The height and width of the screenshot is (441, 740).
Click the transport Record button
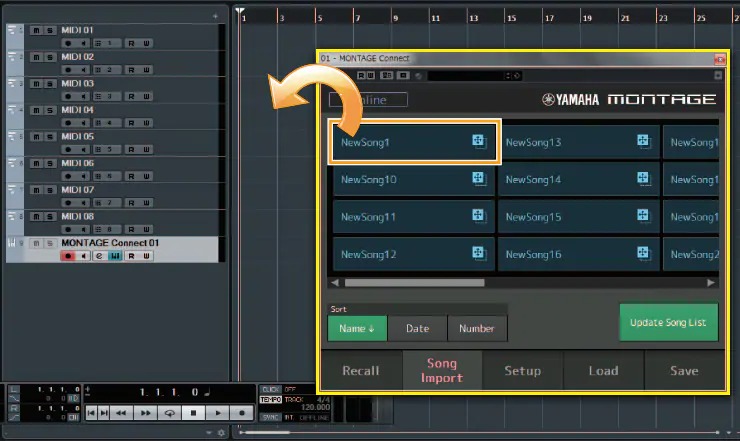point(242,413)
